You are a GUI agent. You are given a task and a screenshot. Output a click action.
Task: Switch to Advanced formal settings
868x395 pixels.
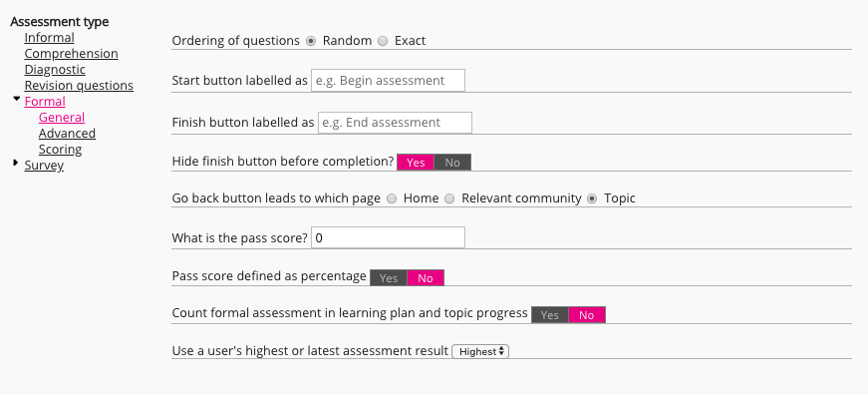(x=67, y=134)
